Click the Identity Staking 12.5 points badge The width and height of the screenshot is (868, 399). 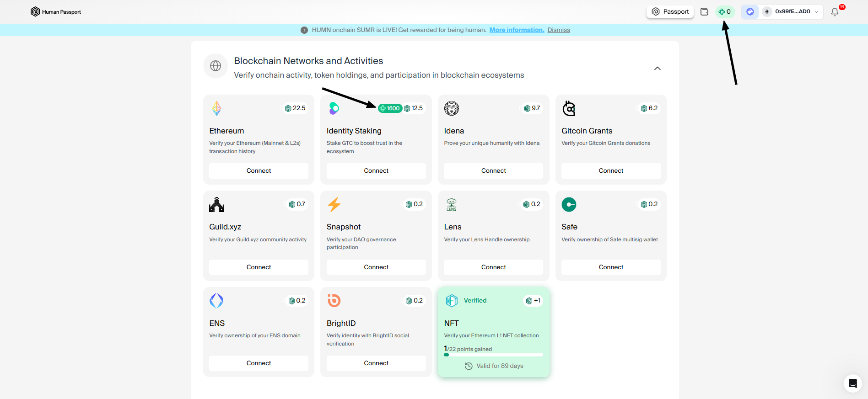coord(413,108)
